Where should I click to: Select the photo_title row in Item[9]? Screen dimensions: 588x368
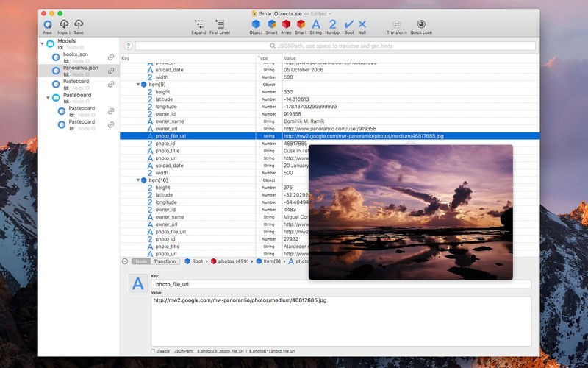[x=214, y=151]
